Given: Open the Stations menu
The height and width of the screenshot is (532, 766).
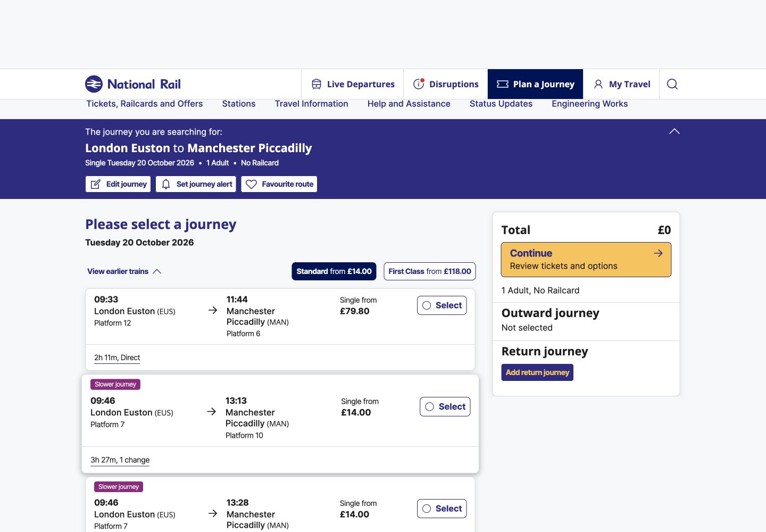Looking at the screenshot, I should click(239, 104).
